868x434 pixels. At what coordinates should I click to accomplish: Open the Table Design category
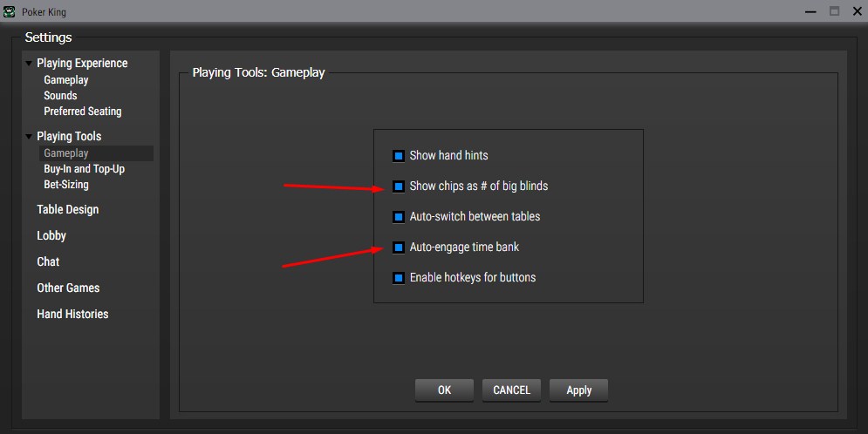pyautogui.click(x=67, y=209)
